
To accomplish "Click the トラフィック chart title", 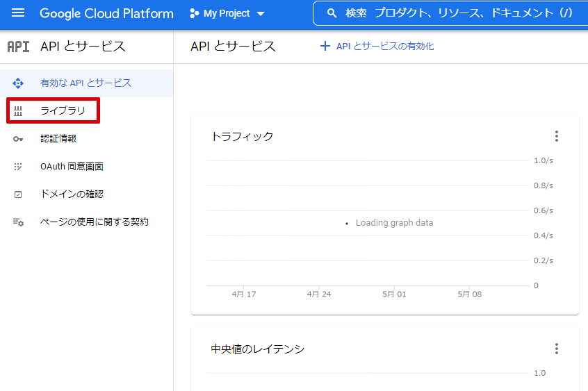I will (x=243, y=136).
